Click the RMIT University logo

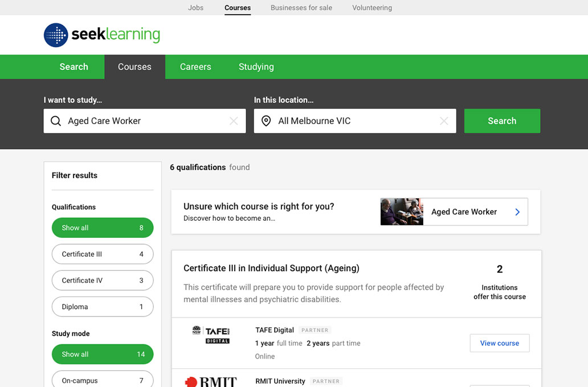pyautogui.click(x=211, y=381)
